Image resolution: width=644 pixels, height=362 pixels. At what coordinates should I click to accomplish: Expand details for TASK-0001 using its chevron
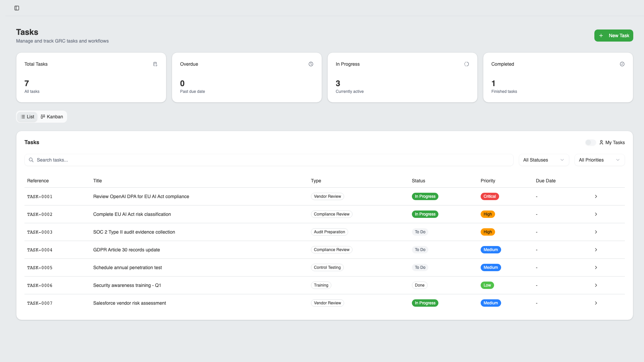tap(596, 196)
